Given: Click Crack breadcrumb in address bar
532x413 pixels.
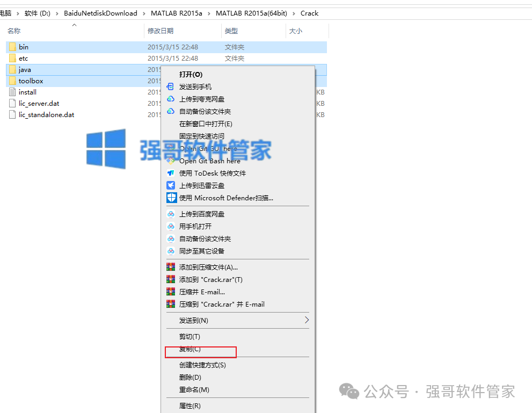Looking at the screenshot, I should 309,13.
